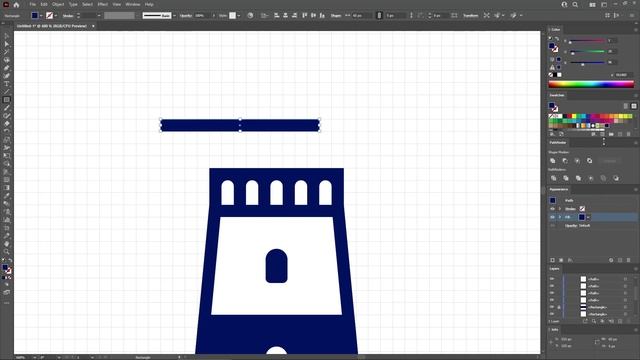Create new swatch in Swatches panel
This screenshot has width=640, height=360.
pos(620,134)
